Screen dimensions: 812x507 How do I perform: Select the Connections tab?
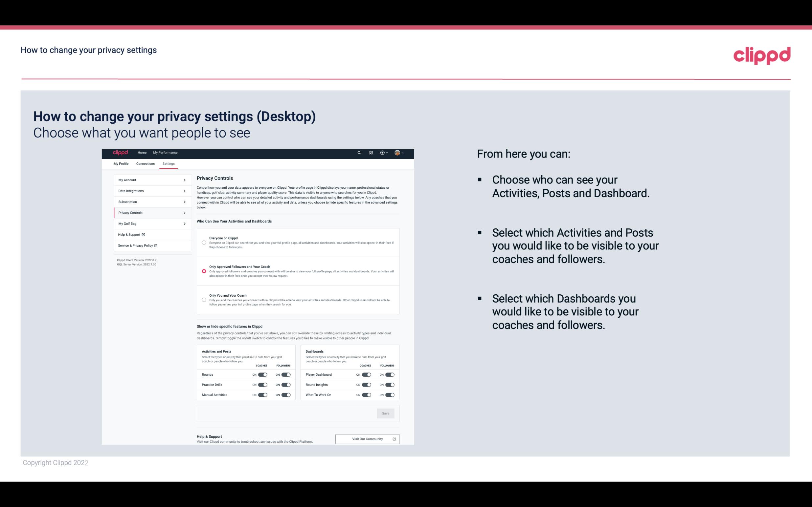146,163
